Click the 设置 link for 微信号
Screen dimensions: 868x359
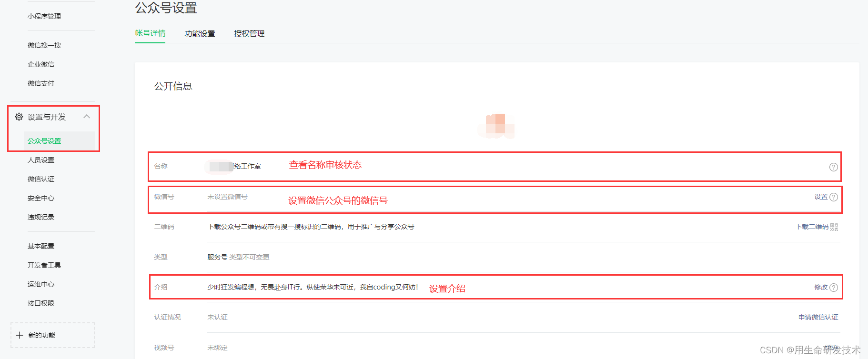click(821, 197)
